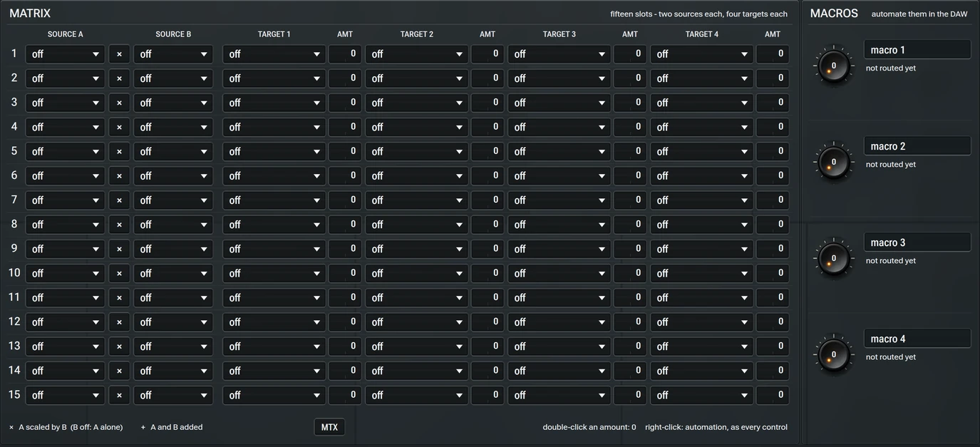Click the 'not routed yet' text under macro 4

click(x=891, y=357)
